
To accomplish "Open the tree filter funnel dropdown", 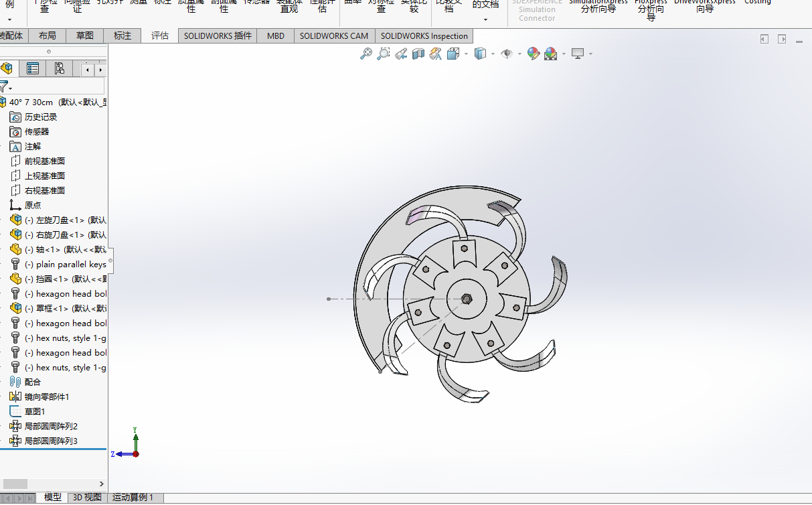I will pyautogui.click(x=5, y=87).
